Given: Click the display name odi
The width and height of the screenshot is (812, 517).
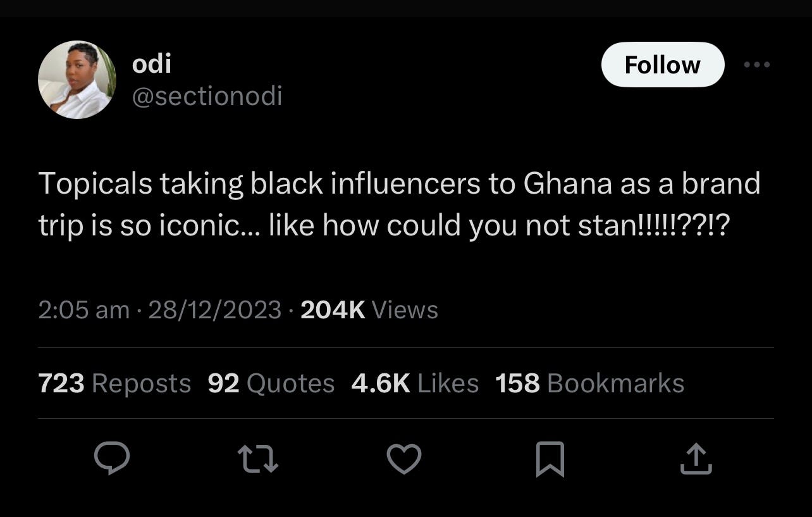Looking at the screenshot, I should pos(152,63).
